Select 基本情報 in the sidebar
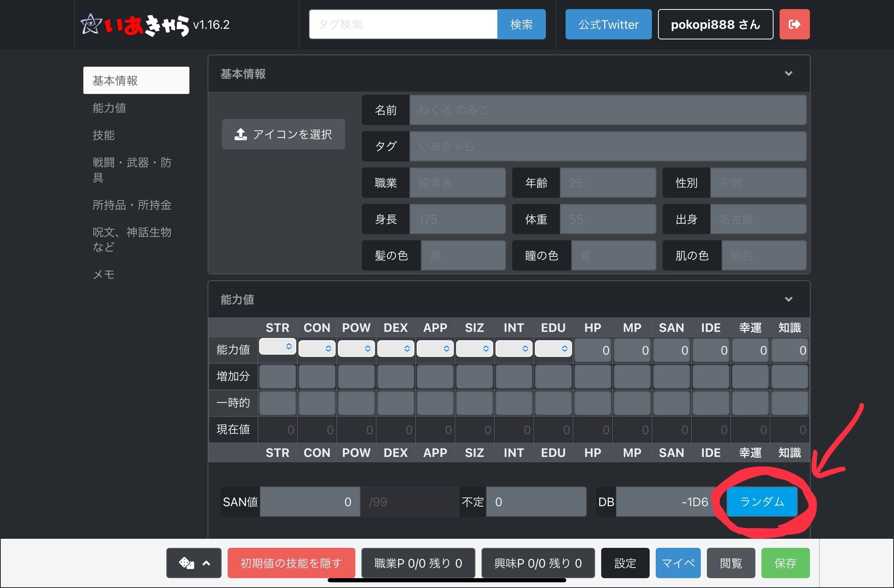Screen dimensions: 894x588 [x=136, y=80]
